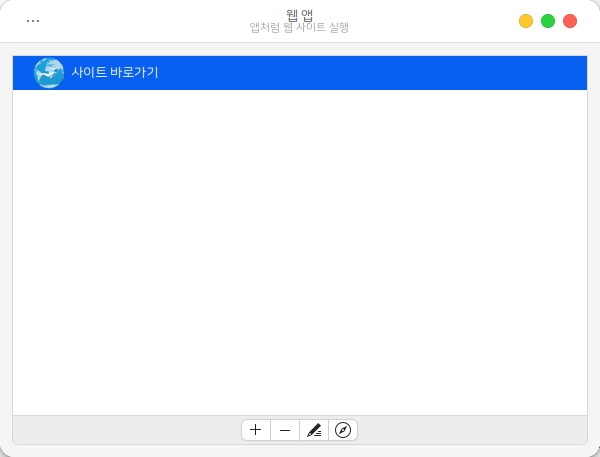Remove the selected web app with minus button
600x457 pixels.
[285, 430]
